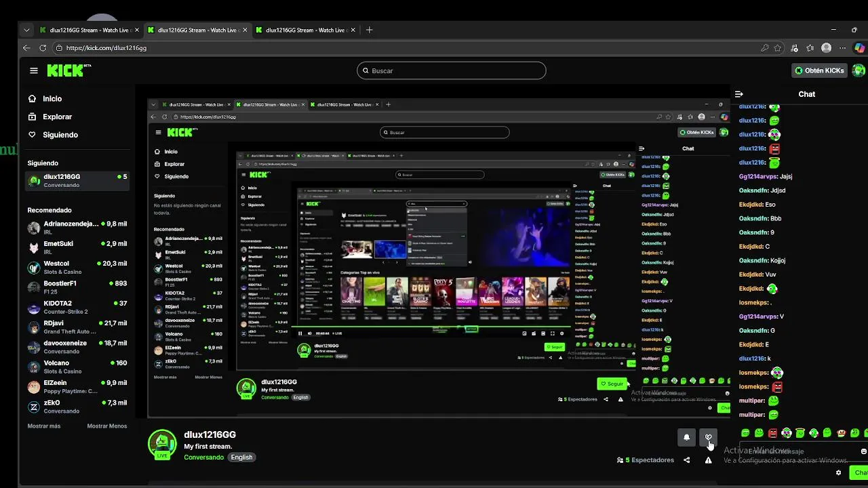
Task: Open Explorar in the sidebar
Action: tap(57, 117)
